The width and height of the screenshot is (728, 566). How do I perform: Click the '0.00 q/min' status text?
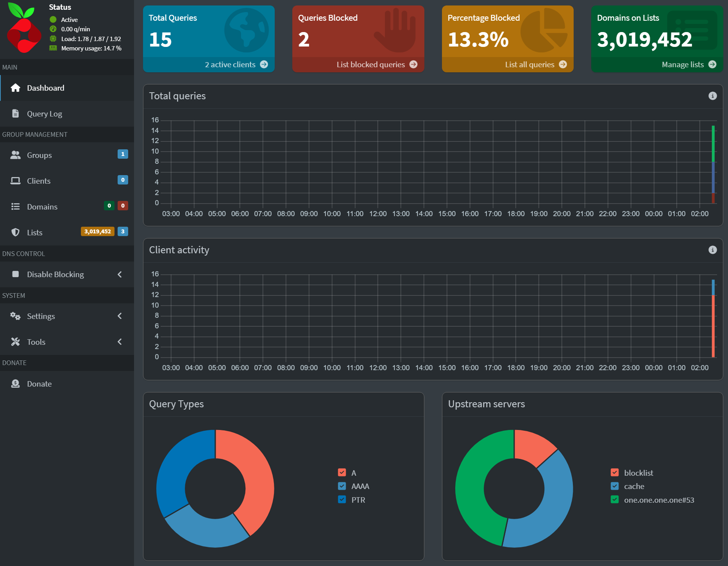pyautogui.click(x=75, y=29)
